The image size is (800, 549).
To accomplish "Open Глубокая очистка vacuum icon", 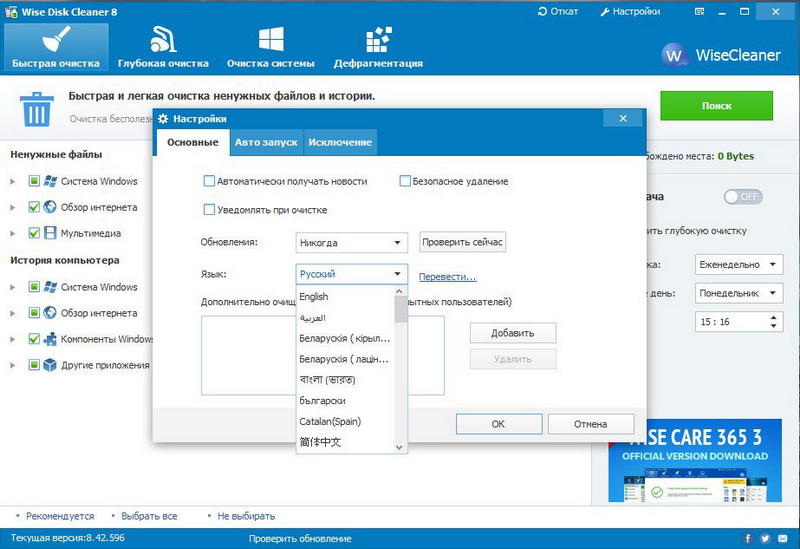I will coord(163,39).
